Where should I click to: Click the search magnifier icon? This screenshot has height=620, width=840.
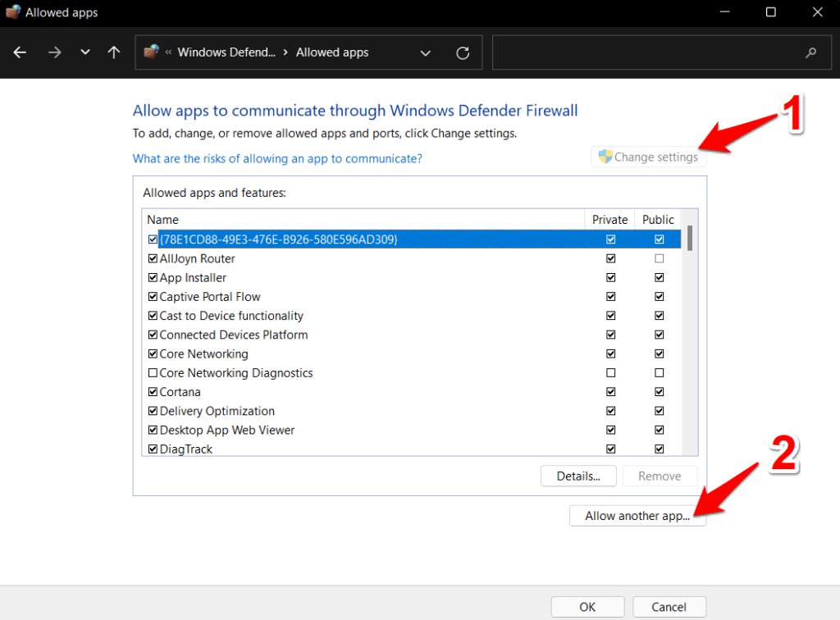pos(810,52)
